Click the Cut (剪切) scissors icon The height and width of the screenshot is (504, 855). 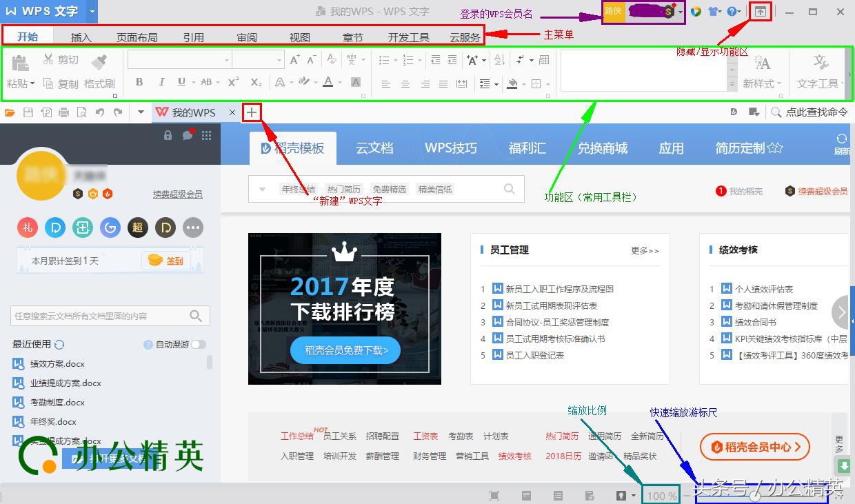pyautogui.click(x=48, y=60)
